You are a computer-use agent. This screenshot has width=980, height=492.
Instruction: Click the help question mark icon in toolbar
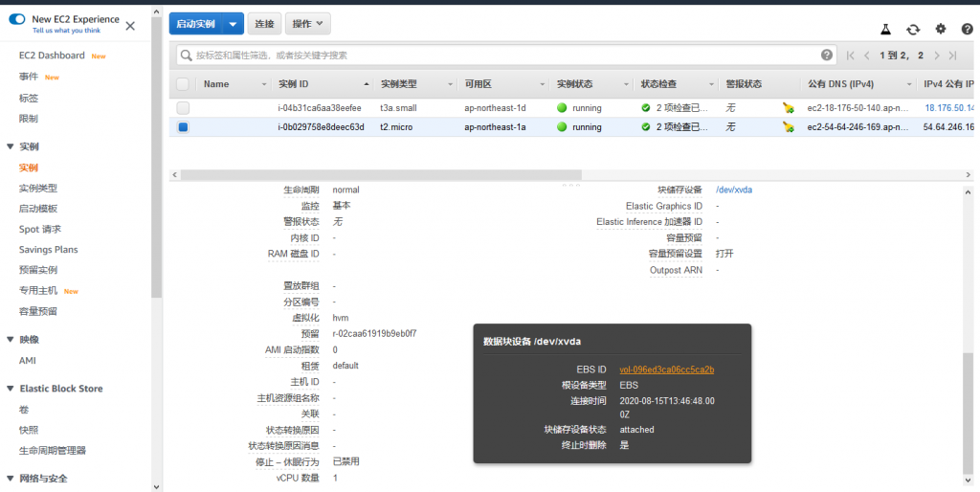pos(968,30)
